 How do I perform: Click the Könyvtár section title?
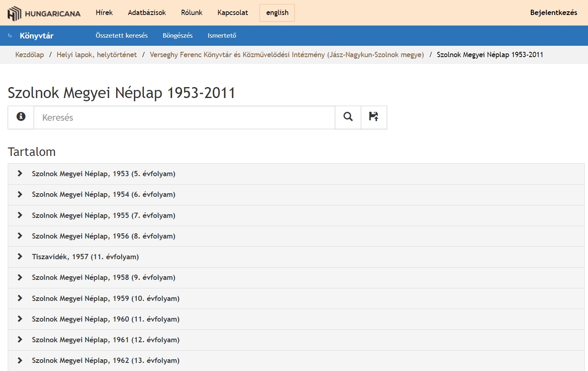(x=36, y=36)
